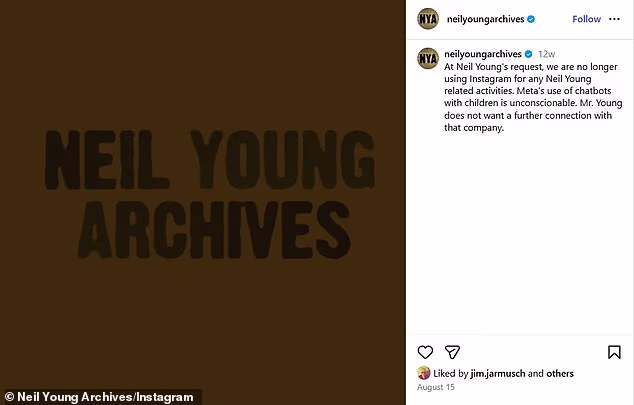Open the August 15 post date link
This screenshot has width=634, height=405.
pyautogui.click(x=435, y=387)
